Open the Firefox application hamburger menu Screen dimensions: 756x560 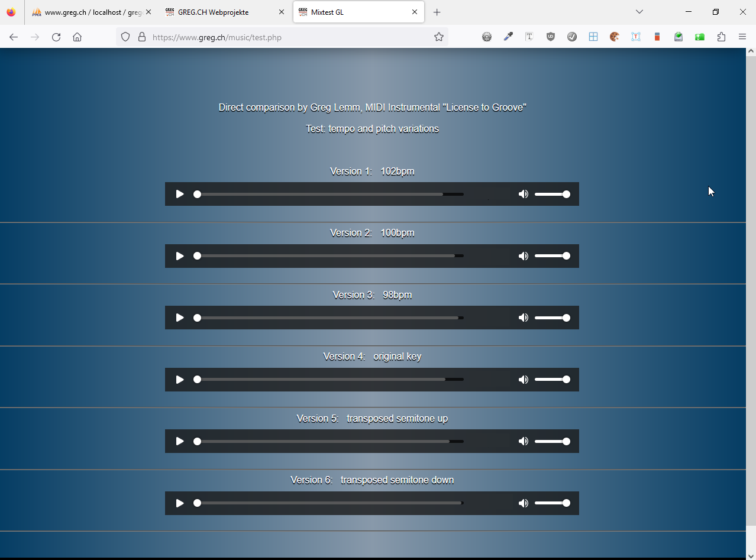tap(742, 37)
